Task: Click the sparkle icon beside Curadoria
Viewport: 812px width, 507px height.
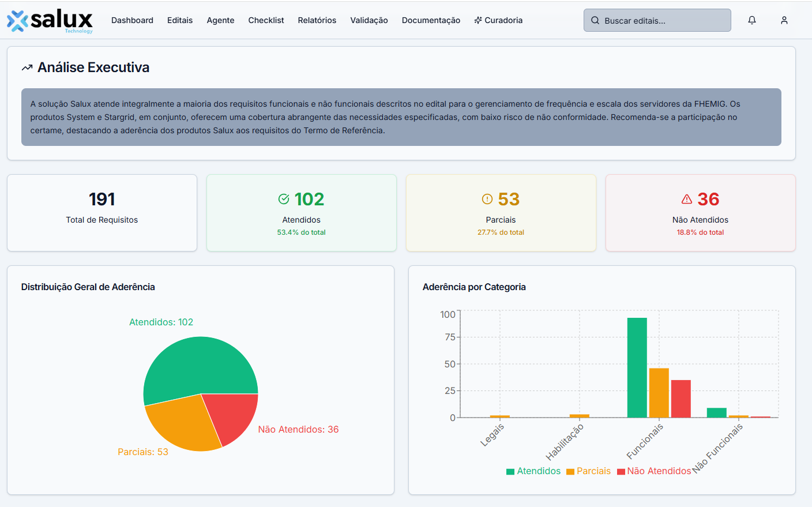Action: click(478, 20)
